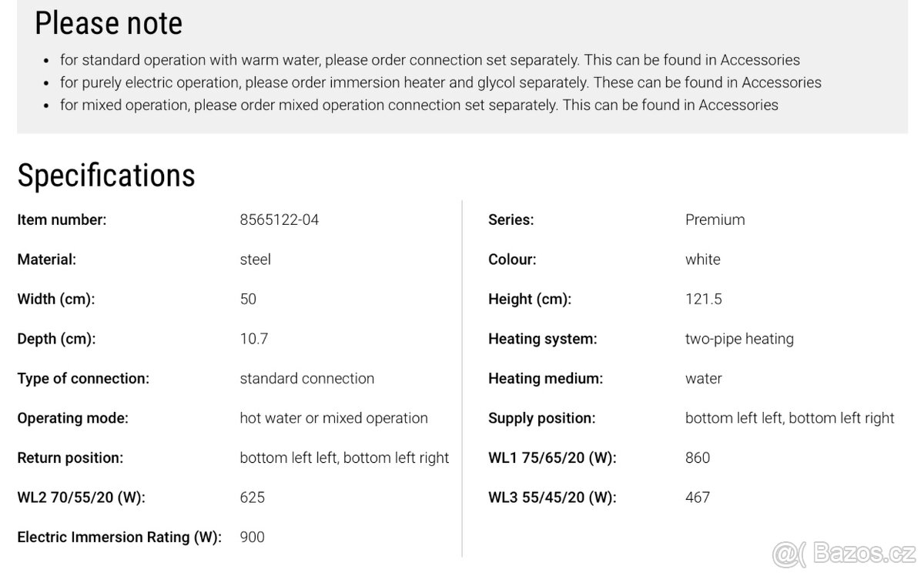Screen dimensions: 924x576
Task: Select the Electric Immersion Rating value 900
Action: click(x=253, y=537)
